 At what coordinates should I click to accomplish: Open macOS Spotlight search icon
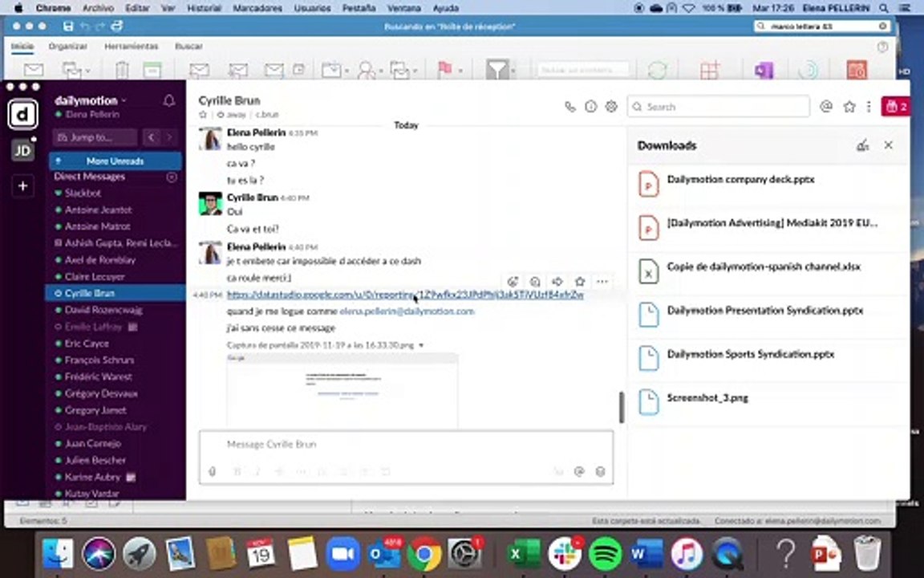[x=883, y=8]
